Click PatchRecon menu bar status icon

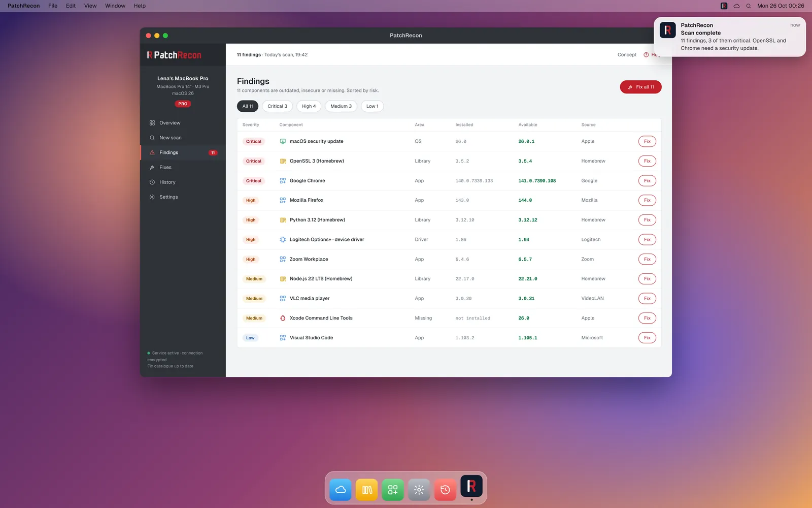[724, 6]
